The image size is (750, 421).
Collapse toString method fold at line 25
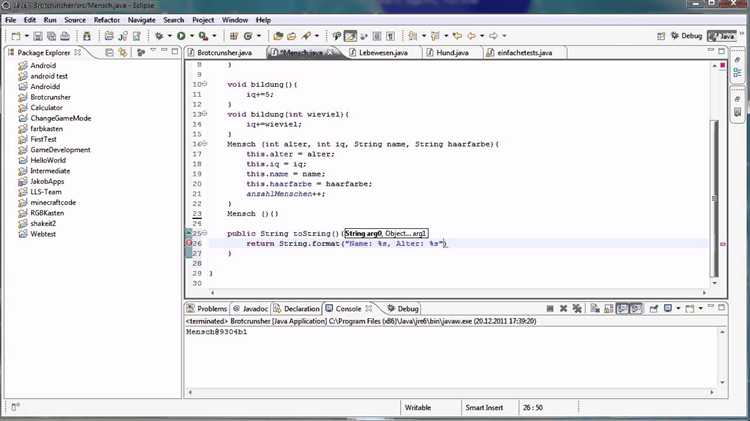[205, 233]
